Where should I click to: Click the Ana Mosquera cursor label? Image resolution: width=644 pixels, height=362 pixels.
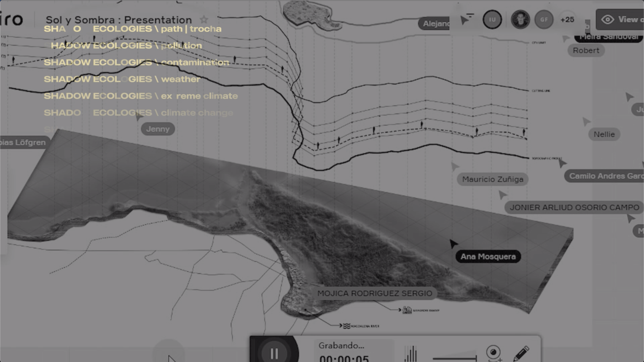pyautogui.click(x=488, y=257)
